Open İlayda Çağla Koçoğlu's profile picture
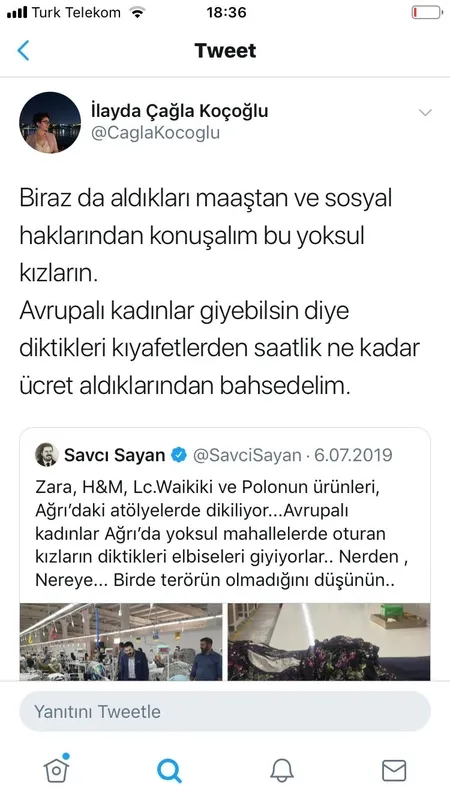Screen dimensions: 450x800 (50, 122)
